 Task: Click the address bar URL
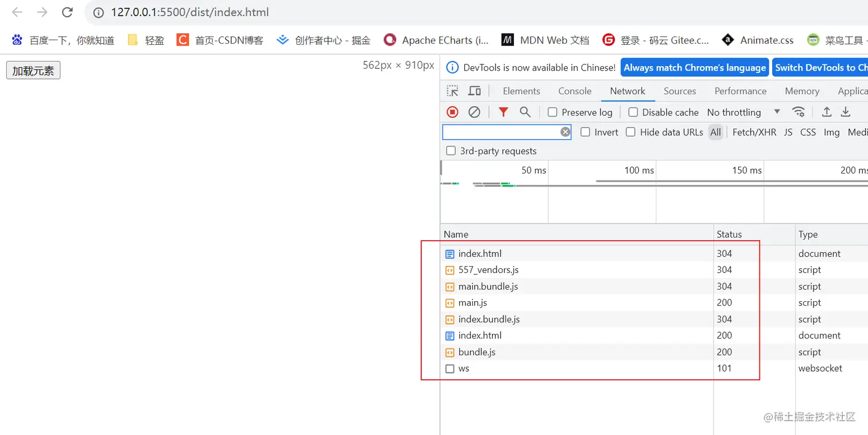pos(190,12)
